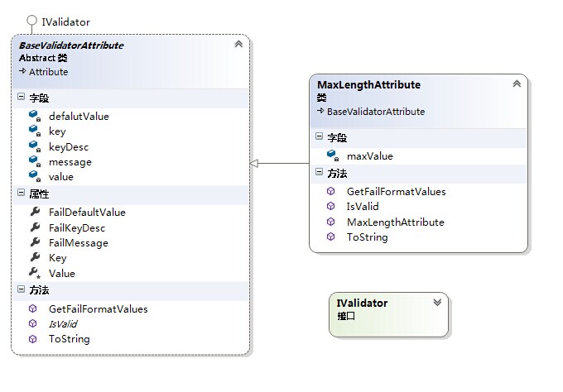Viewport: 563px width, 392px height.
Task: Click the inheritance connector line between classes
Action: click(x=284, y=164)
